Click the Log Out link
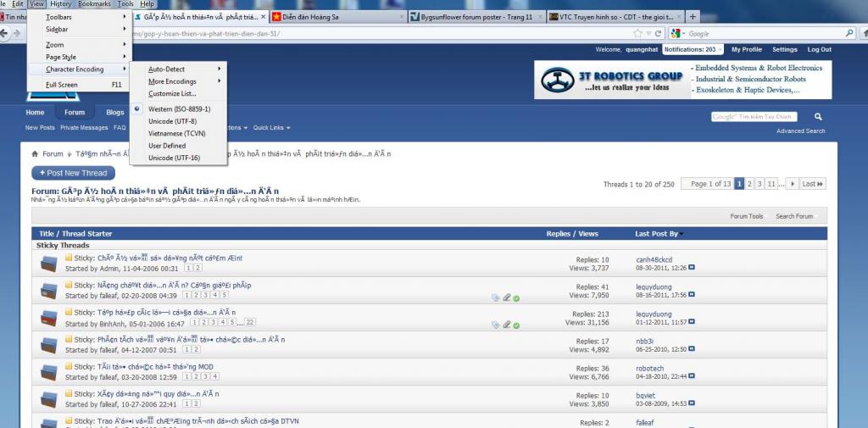The height and width of the screenshot is (428, 868). coord(820,49)
